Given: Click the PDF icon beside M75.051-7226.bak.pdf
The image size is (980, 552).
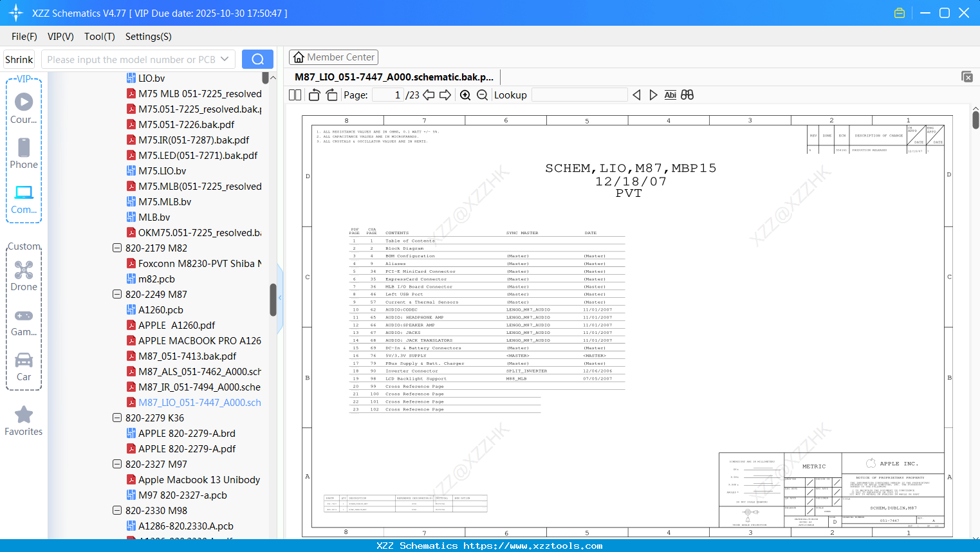Looking at the screenshot, I should (131, 125).
